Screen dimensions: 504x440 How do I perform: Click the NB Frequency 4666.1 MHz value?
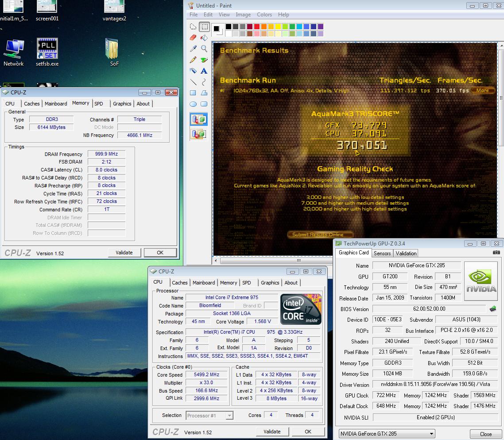[140, 135]
